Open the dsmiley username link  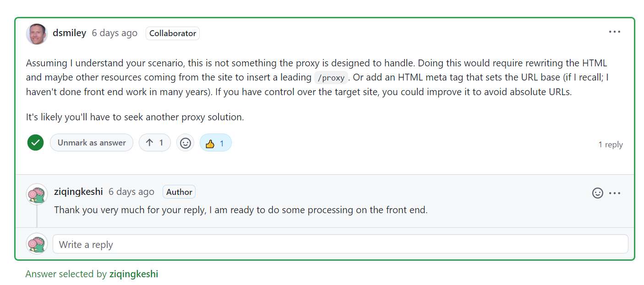(x=70, y=33)
